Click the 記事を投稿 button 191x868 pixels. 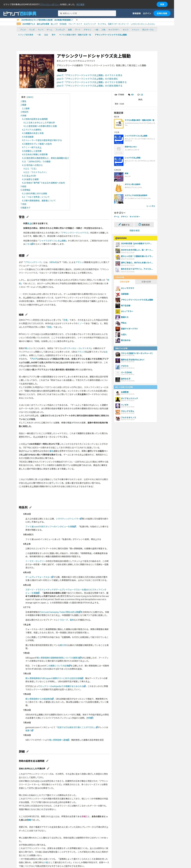(x=162, y=13)
